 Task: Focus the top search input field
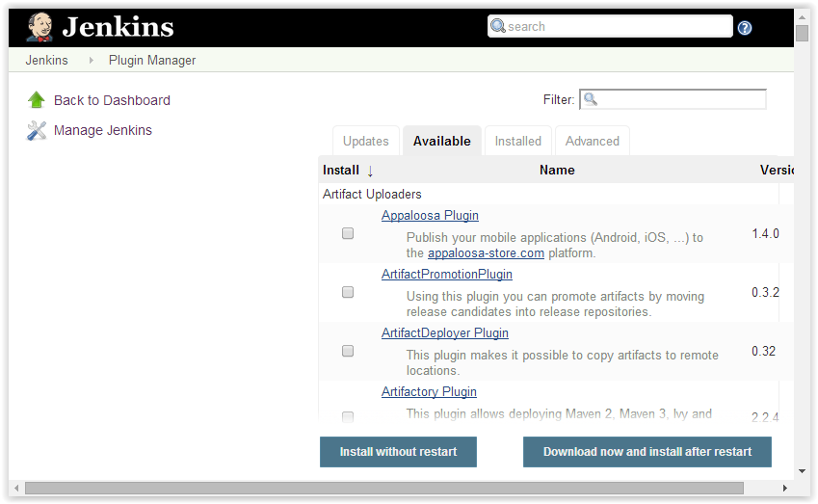pos(610,26)
